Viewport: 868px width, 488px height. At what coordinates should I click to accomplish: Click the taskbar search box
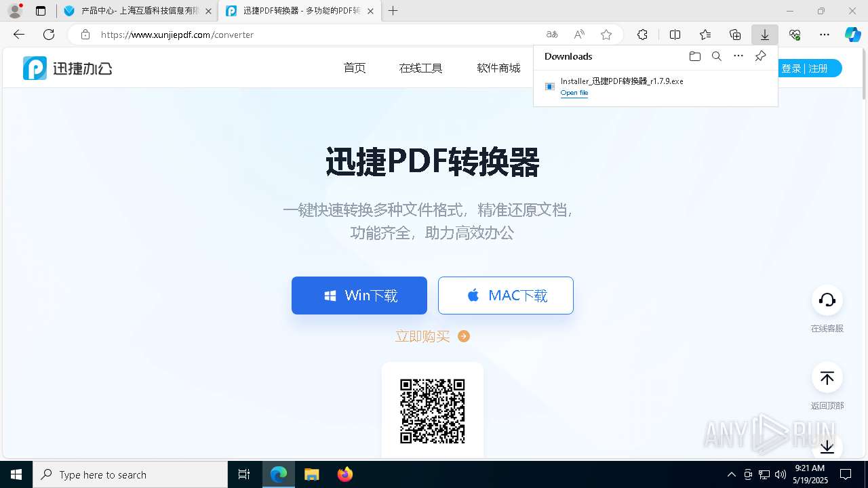130,474
